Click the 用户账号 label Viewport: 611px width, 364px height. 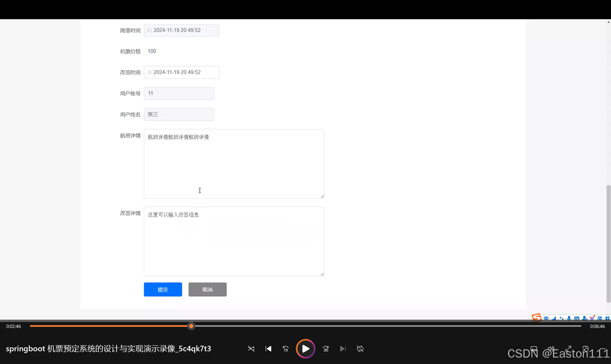point(130,93)
